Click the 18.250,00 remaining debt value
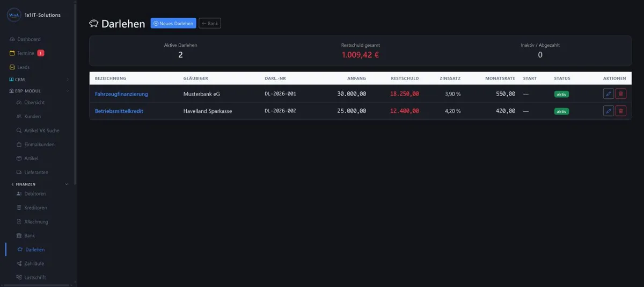Image resolution: width=644 pixels, height=287 pixels. tap(405, 94)
